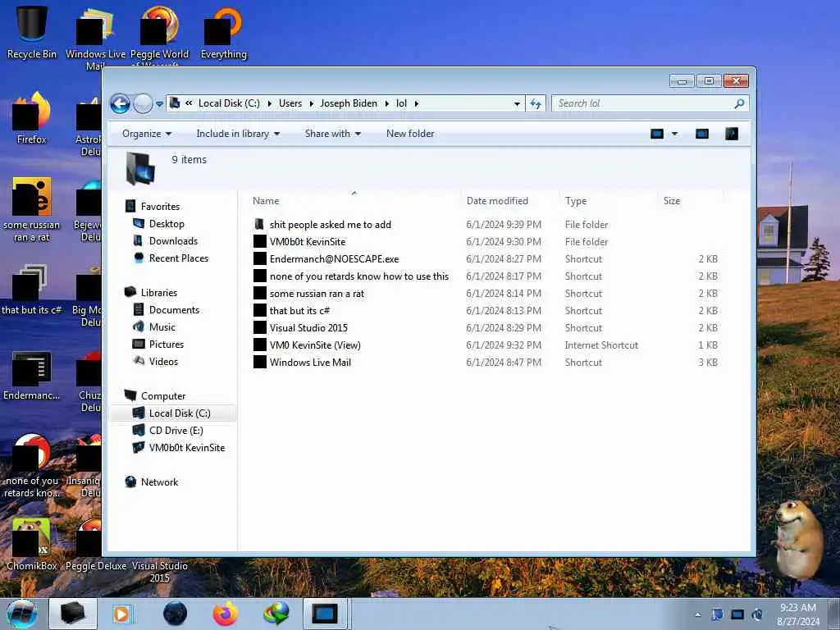This screenshot has height=630, width=840.
Task: Click the refresh button next to address bar
Action: point(535,103)
